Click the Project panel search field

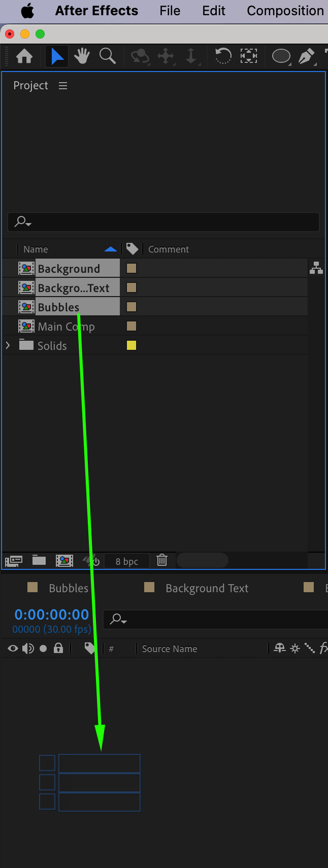click(x=168, y=222)
